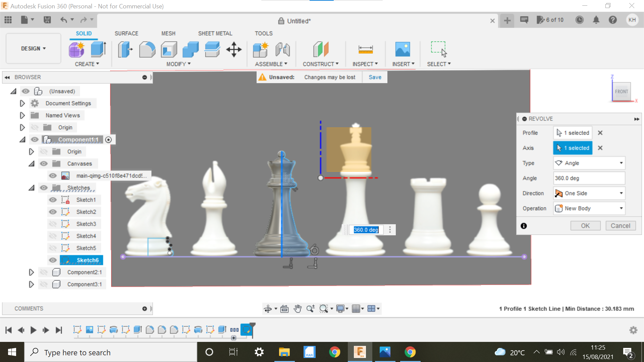Click the 360.0 deg angle input field
The image size is (644, 362).
[589, 178]
